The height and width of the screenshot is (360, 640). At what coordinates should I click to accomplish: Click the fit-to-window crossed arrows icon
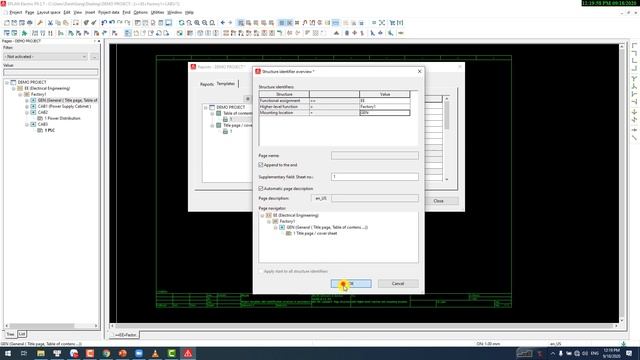point(382,23)
